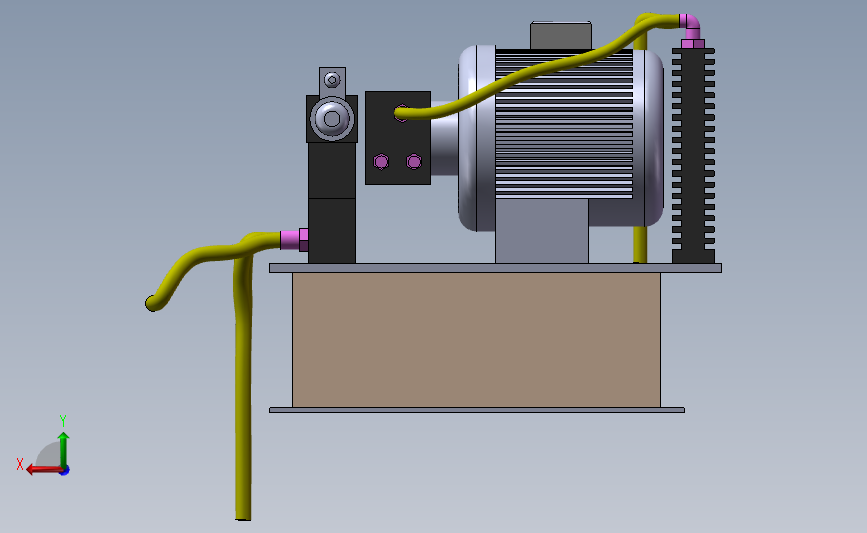Select the tall black valve block column
The width and height of the screenshot is (867, 533).
[x=332, y=202]
